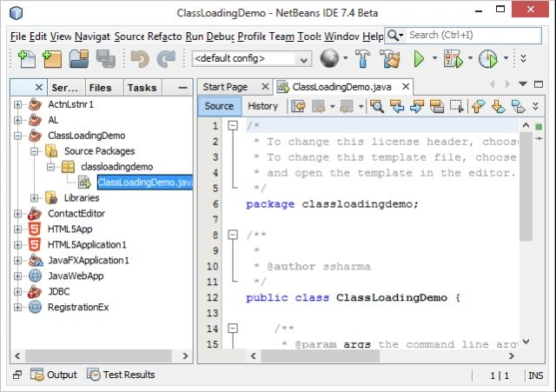Expand the Libraries tree node
556x392 pixels.
[34, 198]
